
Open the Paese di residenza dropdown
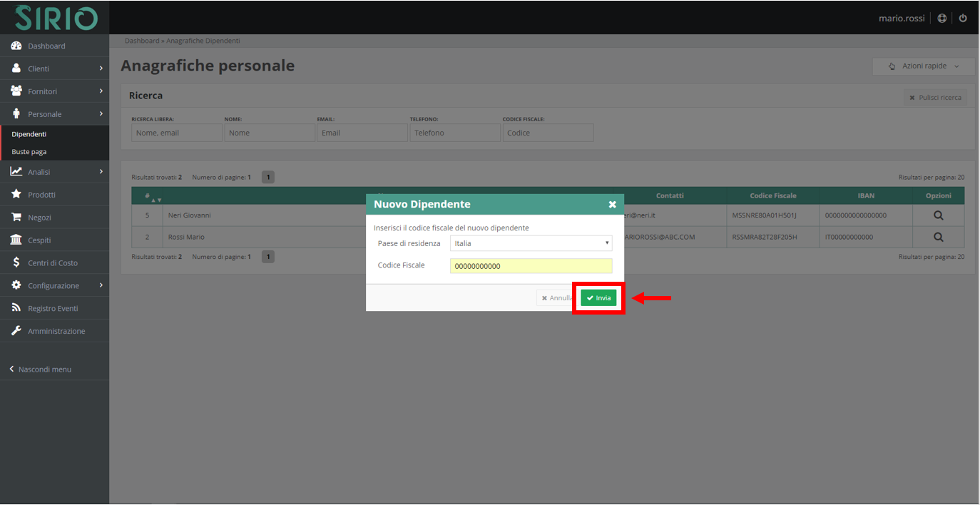531,243
